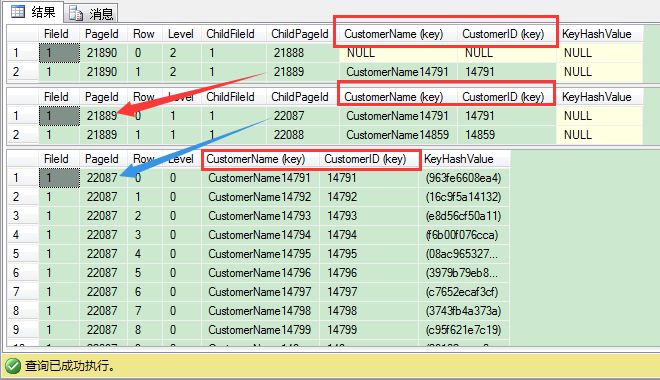The width and height of the screenshot is (660, 380).
Task: Select CustomerID cell 14798
Action: click(x=369, y=311)
